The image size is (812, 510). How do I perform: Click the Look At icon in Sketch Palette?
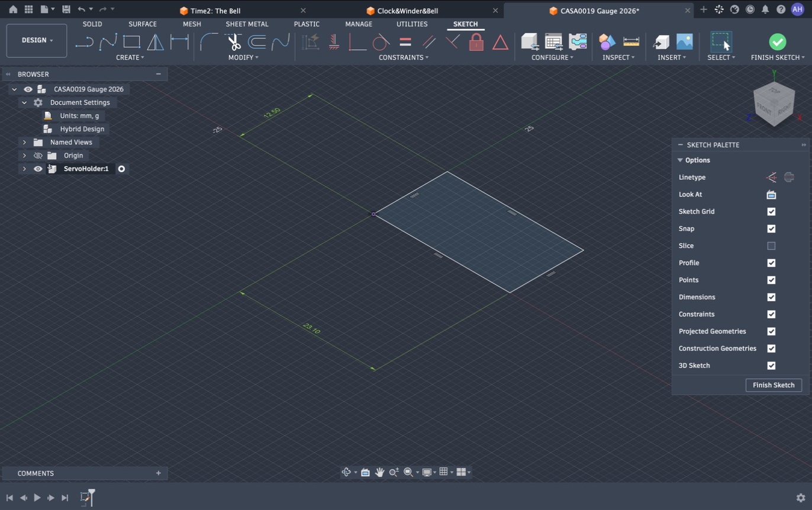pyautogui.click(x=771, y=195)
